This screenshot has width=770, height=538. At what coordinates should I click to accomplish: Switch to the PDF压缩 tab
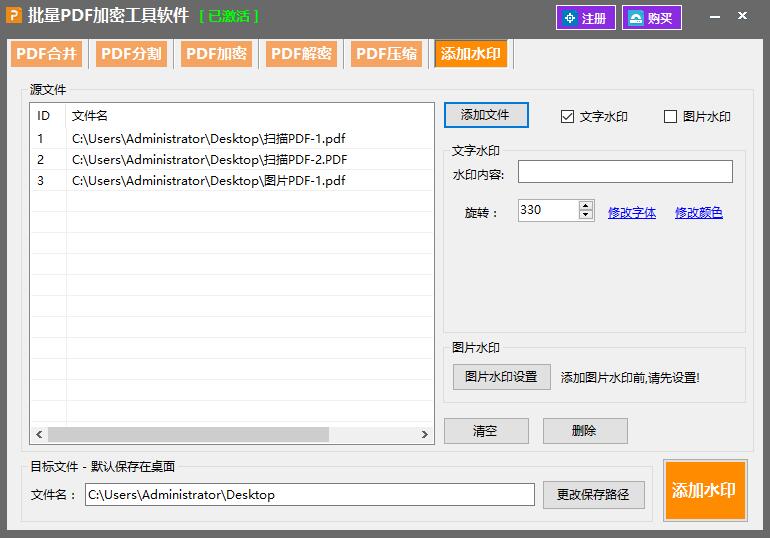pyautogui.click(x=386, y=54)
